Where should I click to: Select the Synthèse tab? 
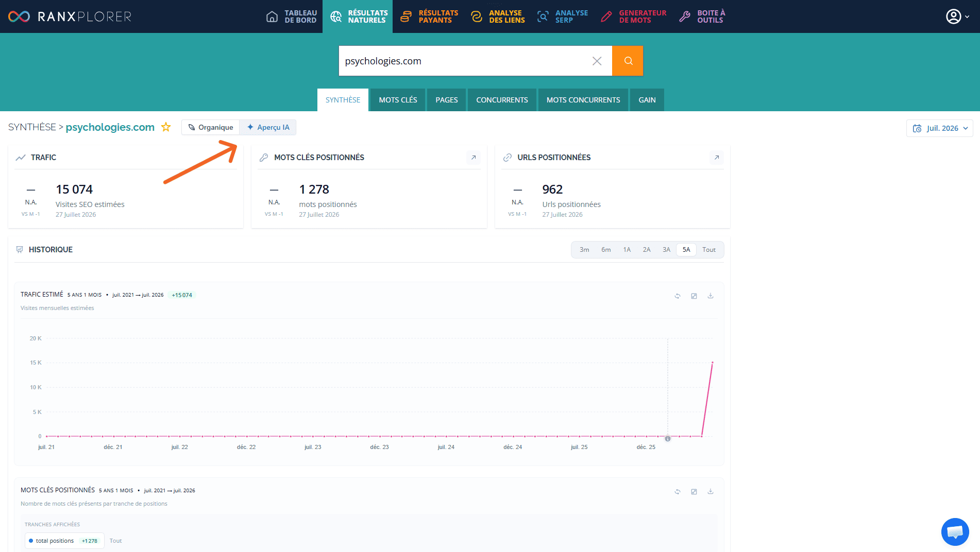coord(343,100)
